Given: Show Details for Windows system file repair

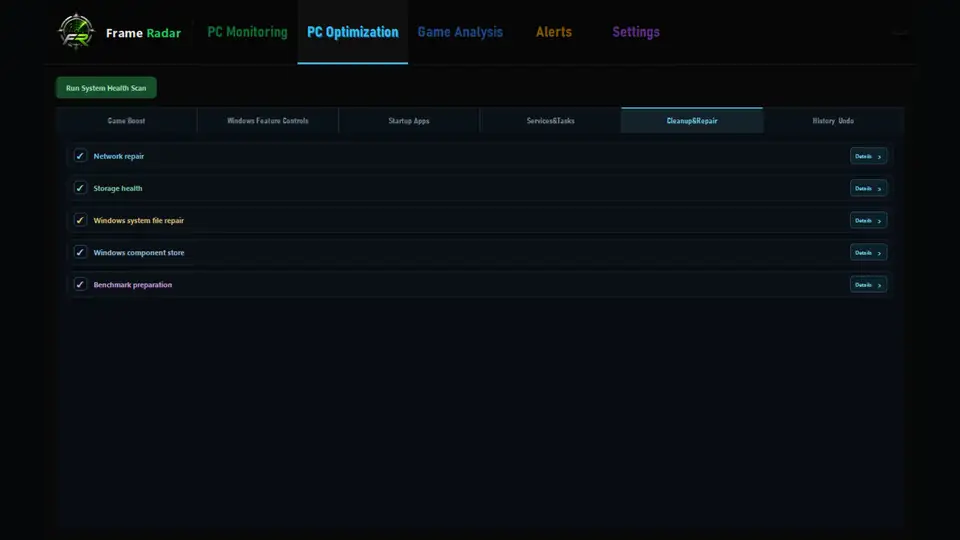Looking at the screenshot, I should pyautogui.click(x=868, y=220).
